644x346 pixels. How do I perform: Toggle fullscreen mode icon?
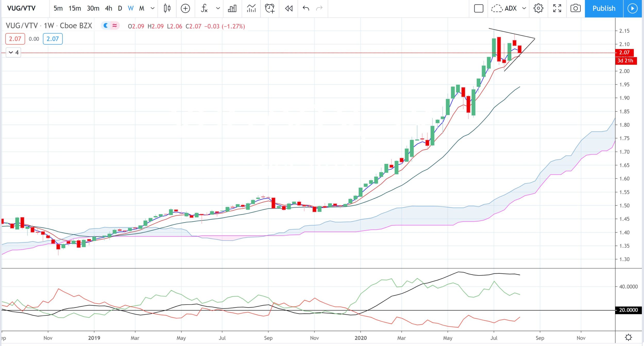pyautogui.click(x=557, y=8)
